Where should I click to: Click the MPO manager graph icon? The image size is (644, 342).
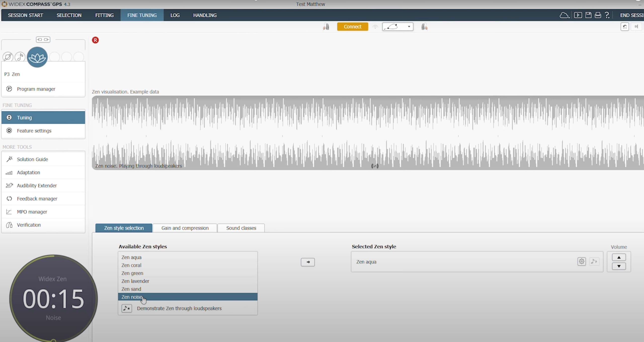[x=9, y=212]
